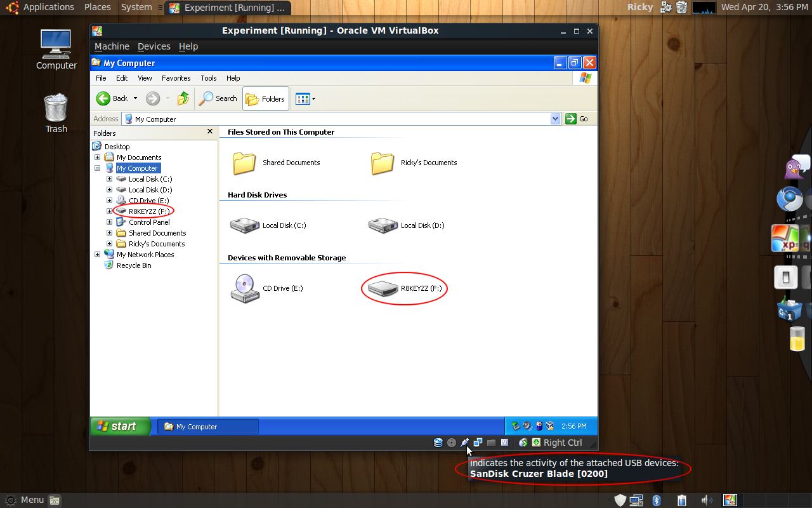Select Ricky's Documents in the folder tree
This screenshot has width=812, height=508.
[x=157, y=244]
